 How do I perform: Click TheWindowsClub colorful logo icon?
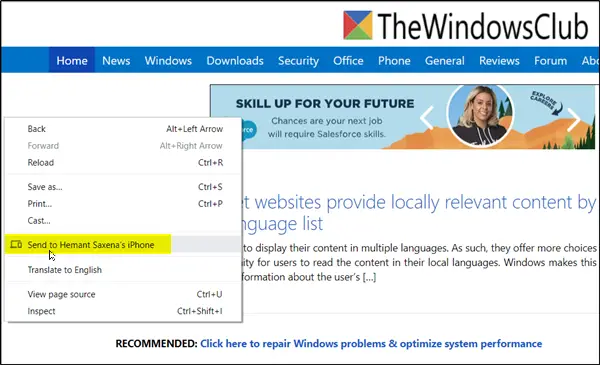(357, 25)
